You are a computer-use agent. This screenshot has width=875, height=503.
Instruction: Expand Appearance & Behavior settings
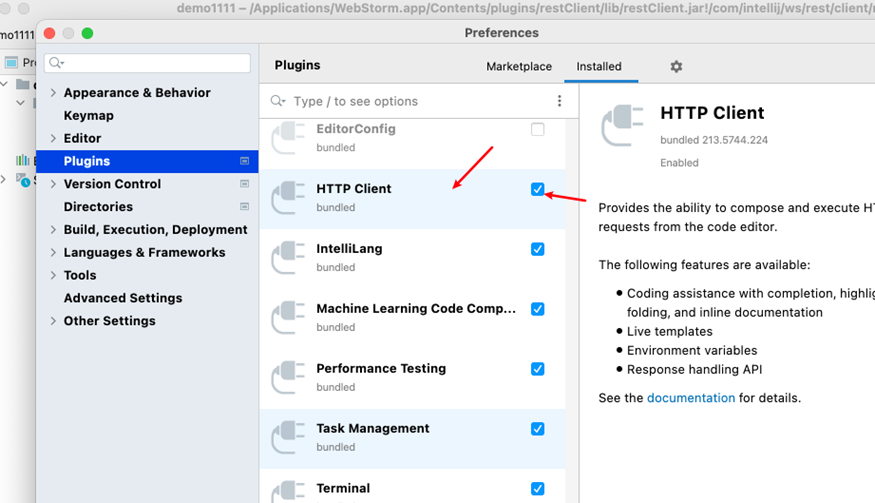coord(53,93)
